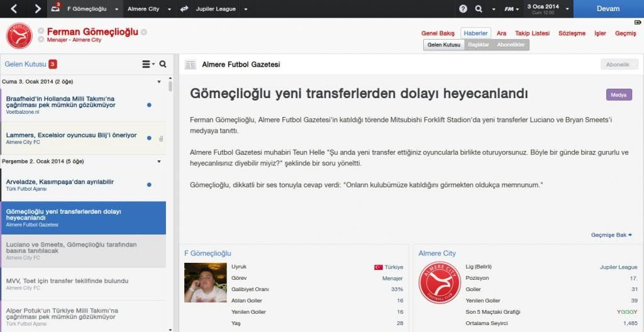The height and width of the screenshot is (332, 644).
Task: Switch to Abonelikler sub-tab
Action: point(511,45)
